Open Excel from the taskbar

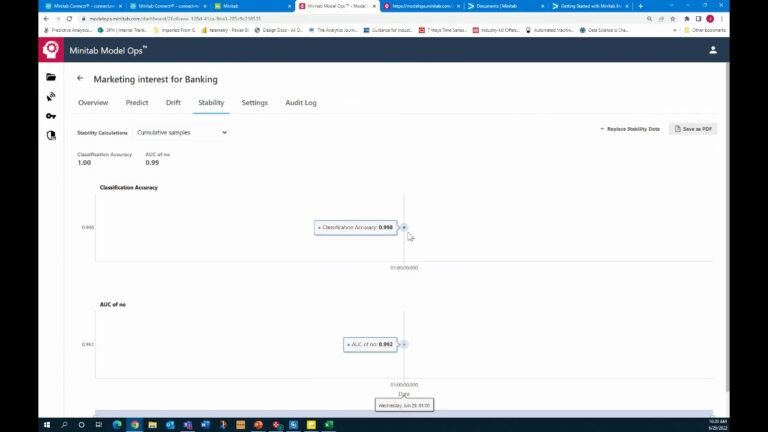(329, 425)
